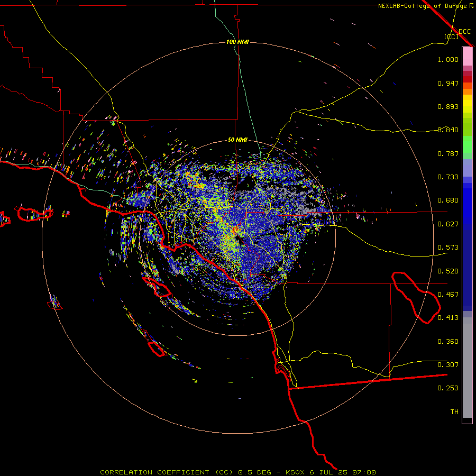Click the 0.680 scale value
The height and width of the screenshot is (476, 476).
(448, 200)
